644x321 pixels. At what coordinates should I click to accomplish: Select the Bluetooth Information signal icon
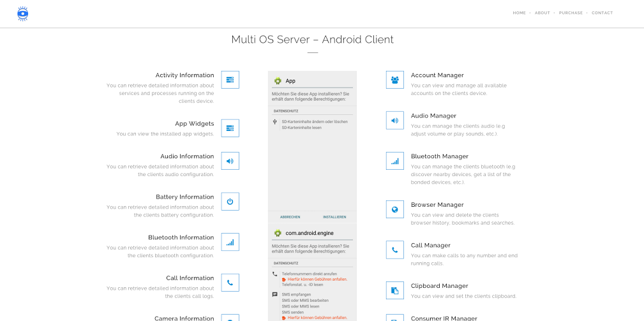pyautogui.click(x=230, y=242)
